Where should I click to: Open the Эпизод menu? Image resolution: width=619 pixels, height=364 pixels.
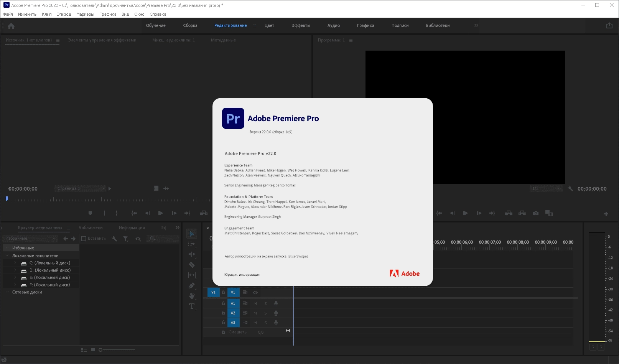point(64,14)
